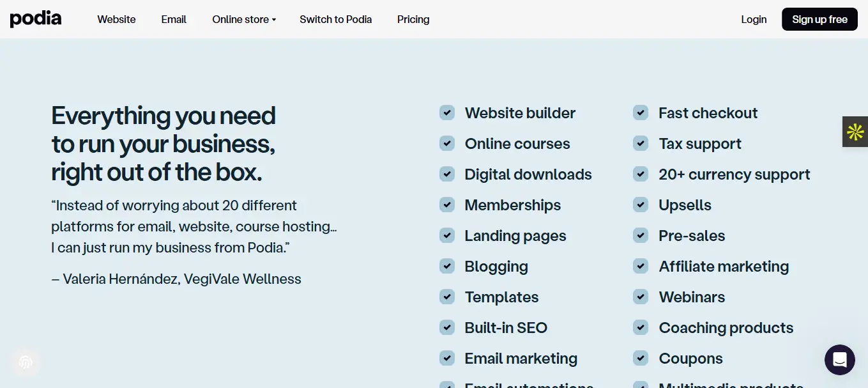Click the "Website builder" feature text
This screenshot has width=868, height=388.
coord(520,113)
